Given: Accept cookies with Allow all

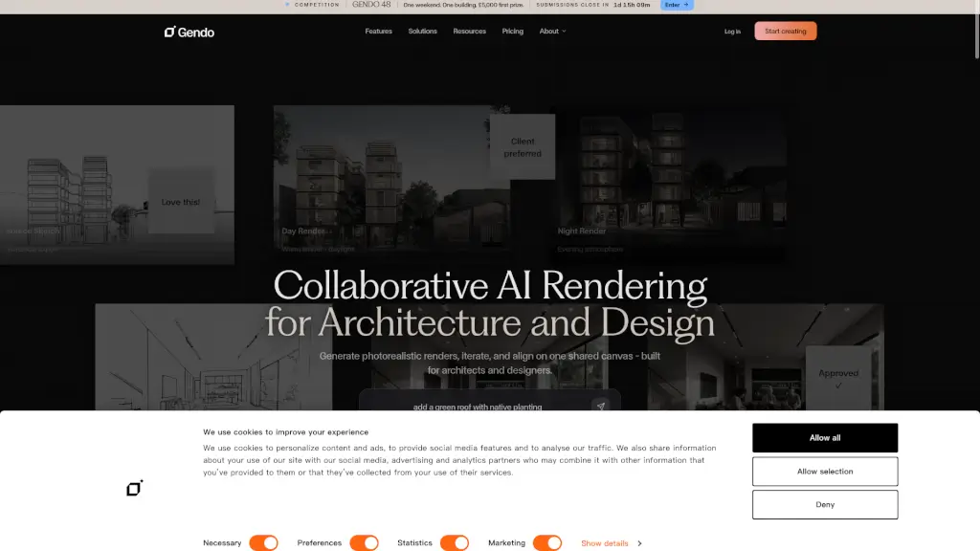Looking at the screenshot, I should 825,438.
